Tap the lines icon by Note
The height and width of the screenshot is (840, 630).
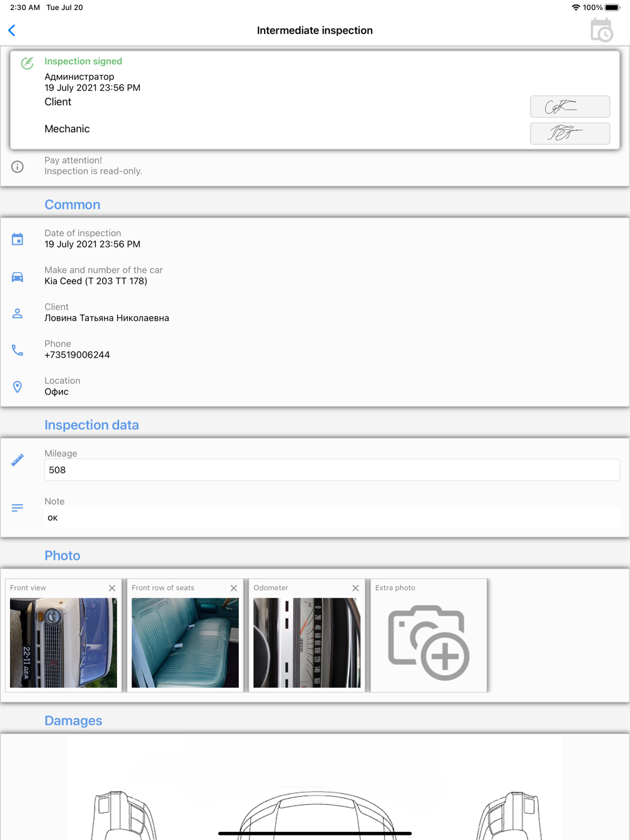tap(18, 508)
